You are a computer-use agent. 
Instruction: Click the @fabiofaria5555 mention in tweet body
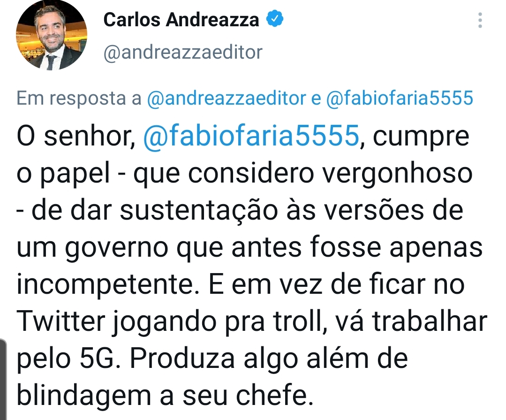click(251, 135)
